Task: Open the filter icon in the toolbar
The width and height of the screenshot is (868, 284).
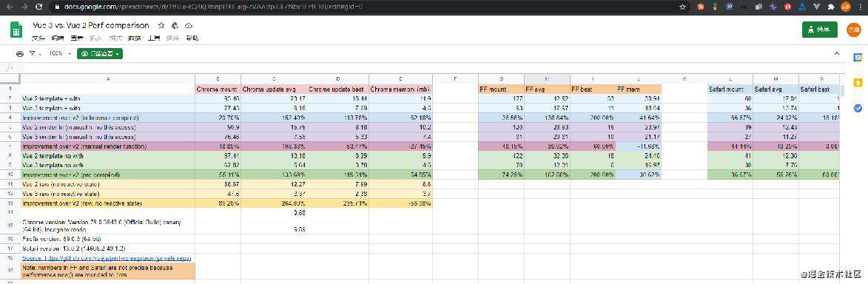Action: (33, 54)
